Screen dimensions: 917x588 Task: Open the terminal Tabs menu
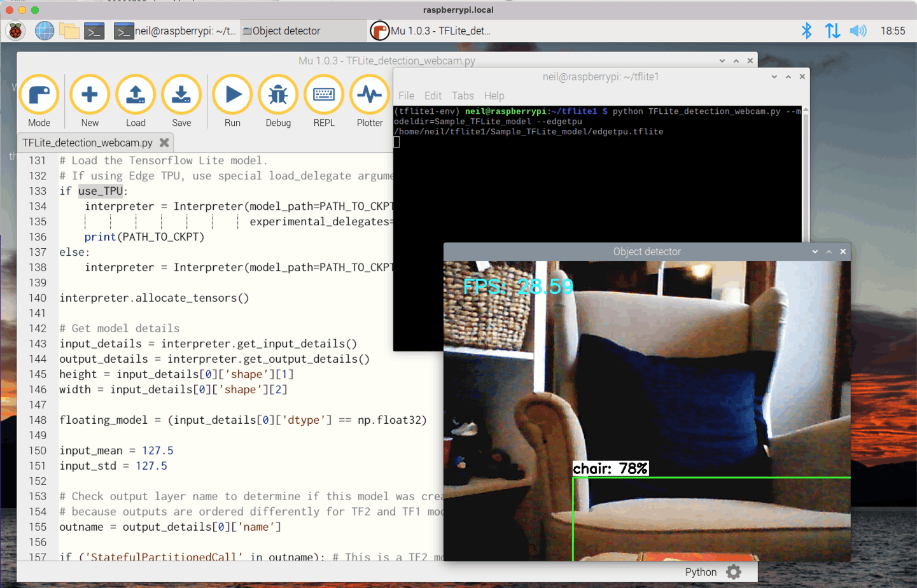point(463,95)
